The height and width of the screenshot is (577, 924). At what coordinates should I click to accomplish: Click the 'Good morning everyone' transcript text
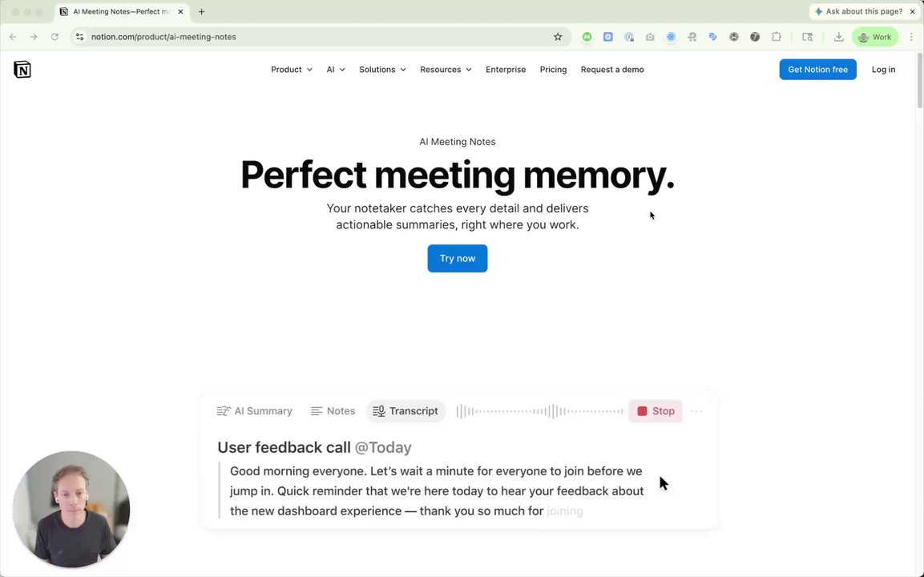tap(437, 491)
